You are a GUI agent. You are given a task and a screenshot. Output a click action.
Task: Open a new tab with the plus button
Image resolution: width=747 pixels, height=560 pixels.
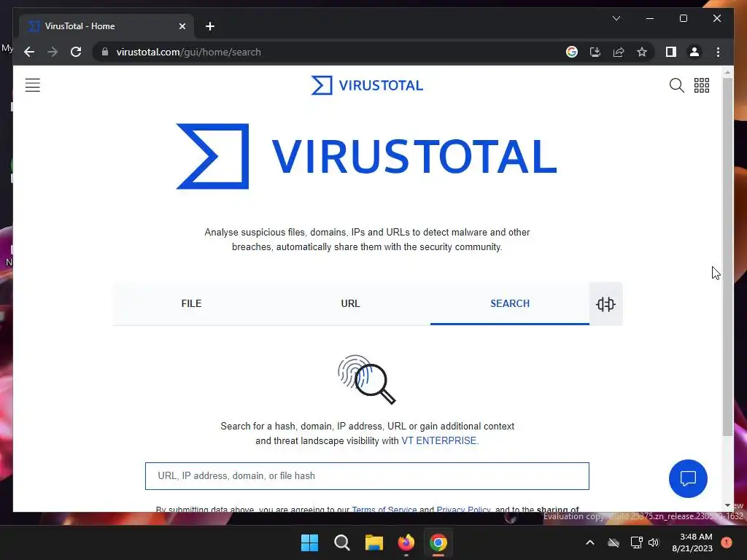[x=210, y=26]
